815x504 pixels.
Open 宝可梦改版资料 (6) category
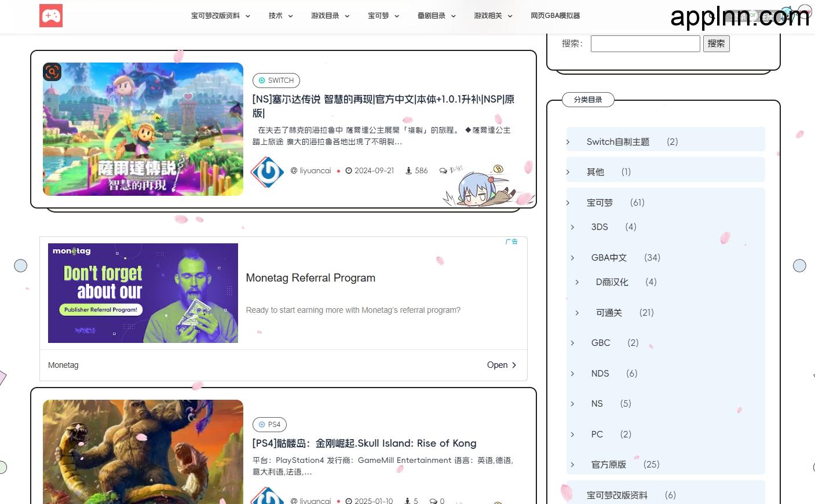(x=617, y=495)
